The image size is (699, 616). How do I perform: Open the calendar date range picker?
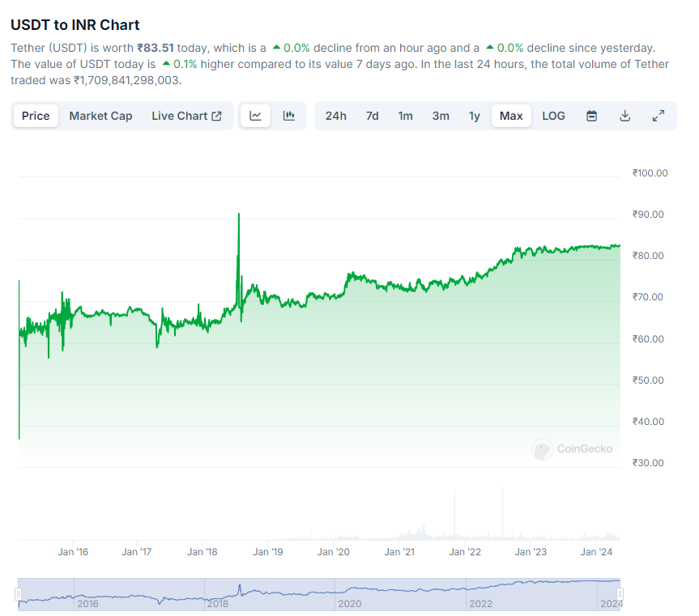pyautogui.click(x=591, y=116)
